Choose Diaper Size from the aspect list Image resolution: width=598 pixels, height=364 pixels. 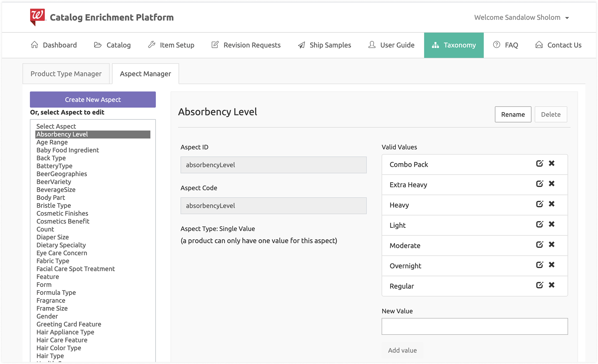click(53, 237)
